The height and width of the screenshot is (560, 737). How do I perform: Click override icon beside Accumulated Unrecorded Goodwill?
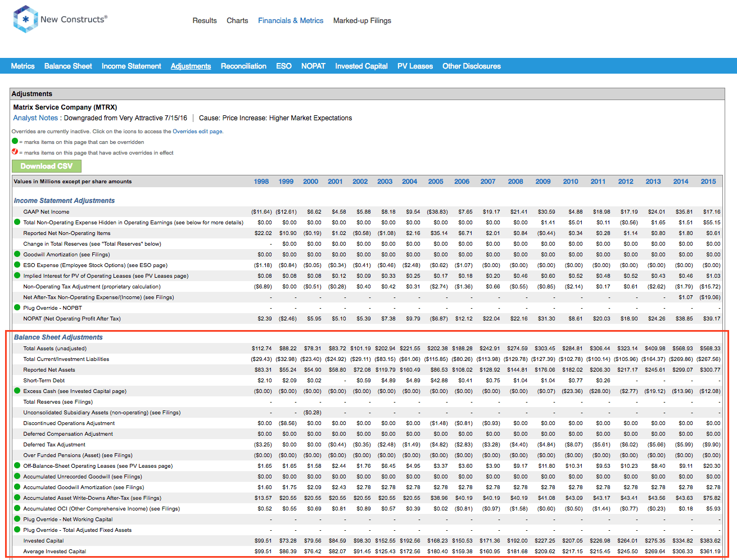pos(17,476)
